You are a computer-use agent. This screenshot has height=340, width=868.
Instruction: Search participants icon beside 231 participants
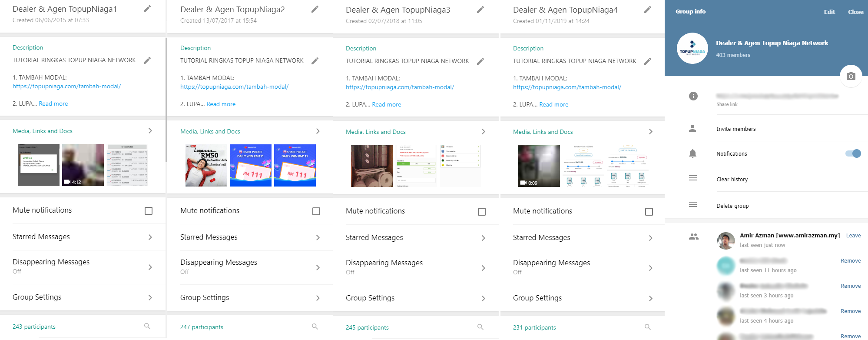[x=648, y=327]
